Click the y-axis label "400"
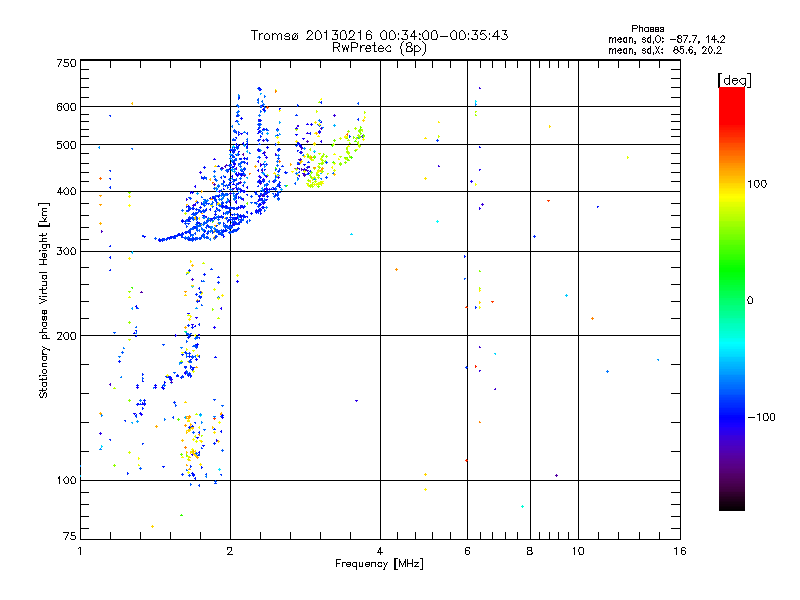This screenshot has width=800, height=600. tap(66, 191)
